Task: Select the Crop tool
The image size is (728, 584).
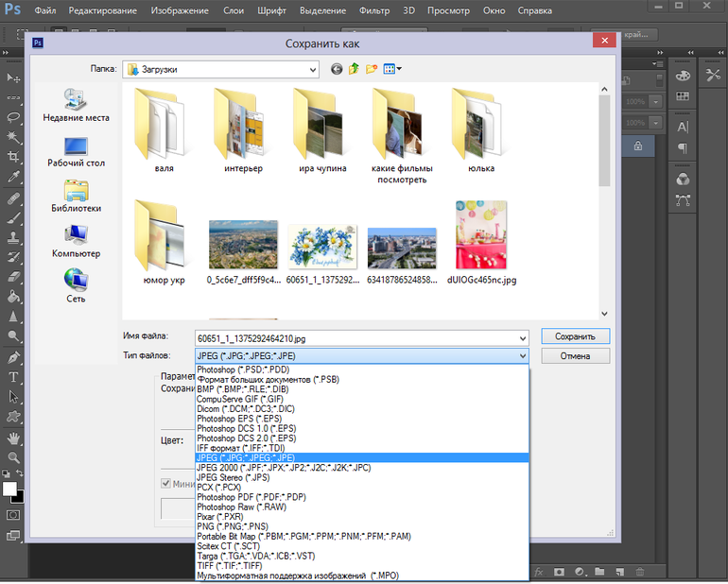Action: 13,158
